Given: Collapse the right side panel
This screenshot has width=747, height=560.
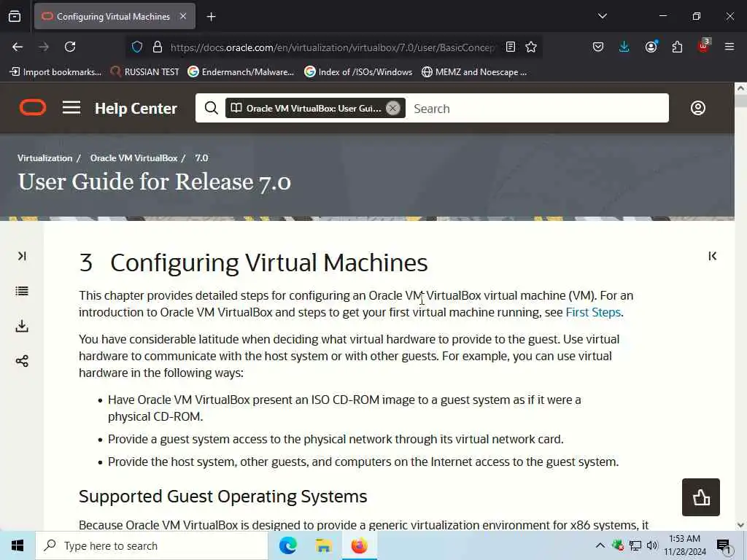Looking at the screenshot, I should [712, 256].
